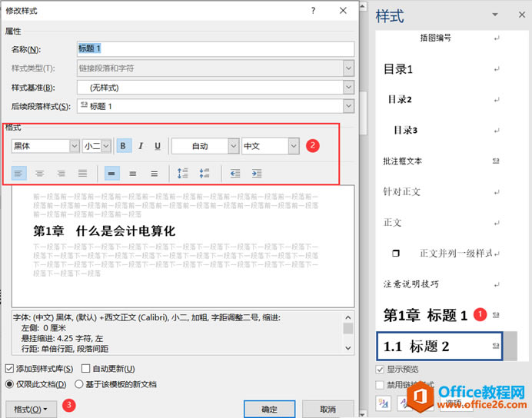Open Styles pane options arrow
The height and width of the screenshot is (418, 532).
click(495, 15)
